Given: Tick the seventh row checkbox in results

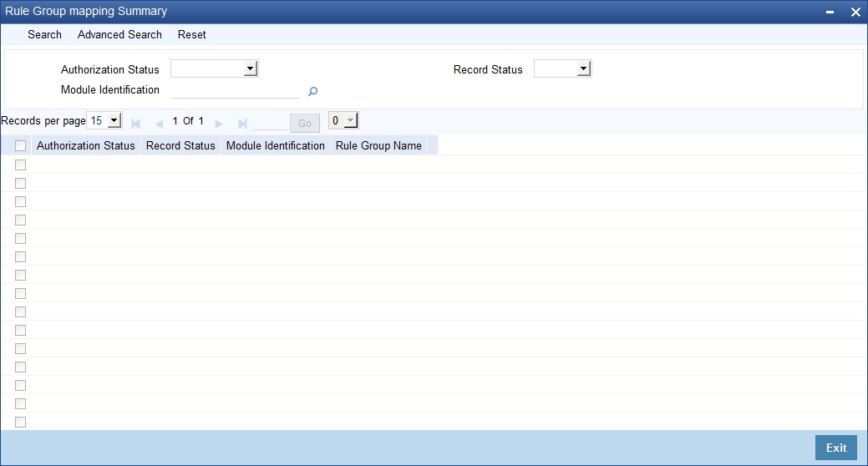Looking at the screenshot, I should coord(21,275).
